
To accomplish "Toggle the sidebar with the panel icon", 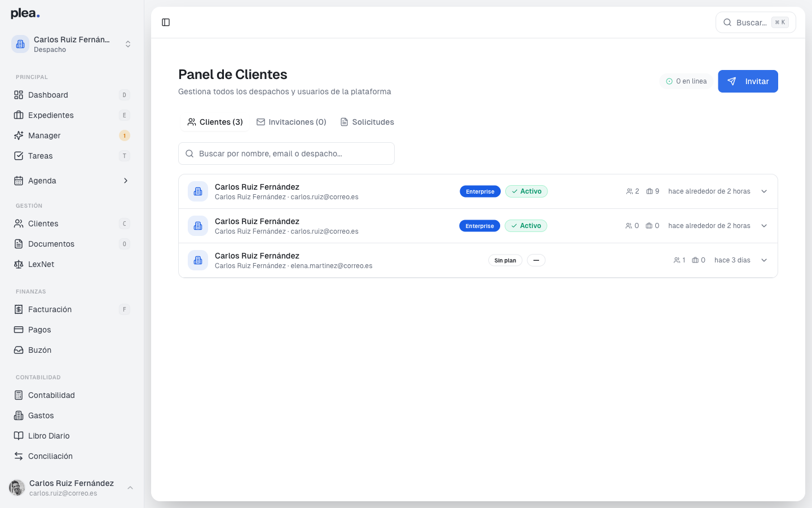I will (x=166, y=22).
